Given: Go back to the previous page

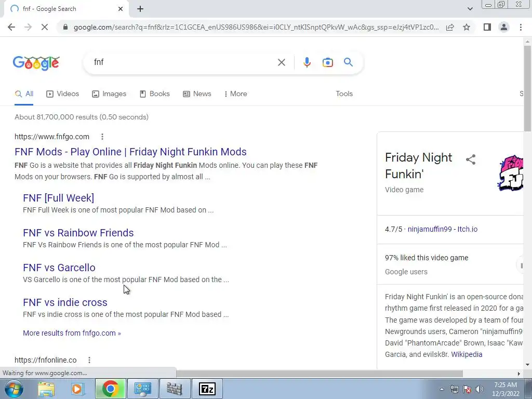Looking at the screenshot, I should click(x=11, y=27).
